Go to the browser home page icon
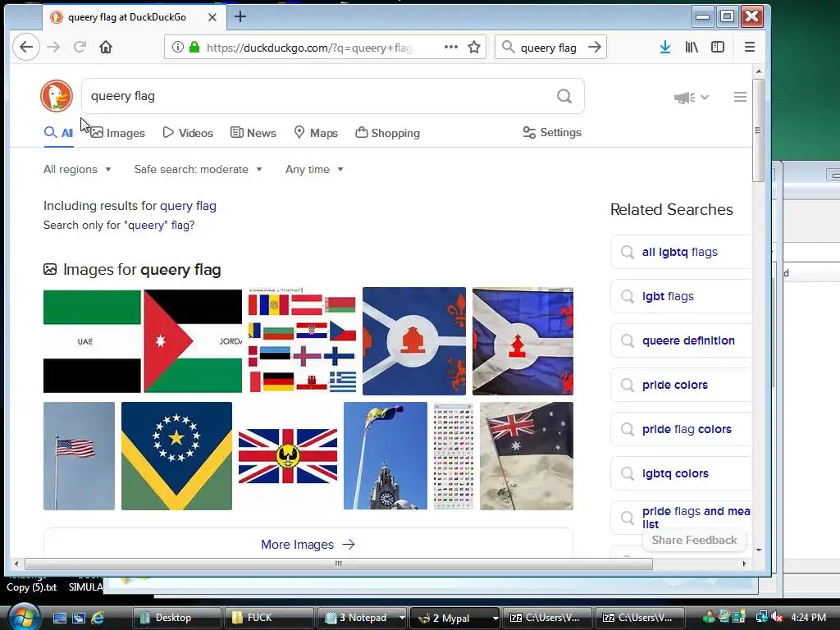The height and width of the screenshot is (630, 840). click(106, 47)
